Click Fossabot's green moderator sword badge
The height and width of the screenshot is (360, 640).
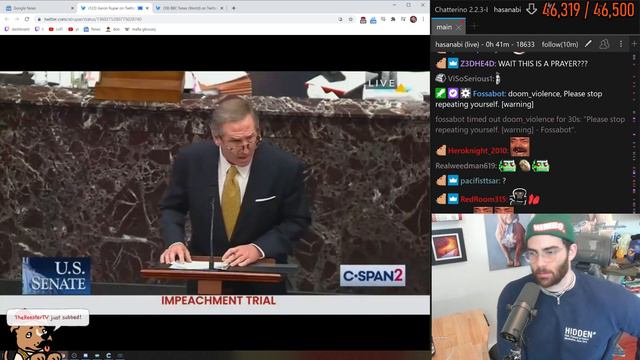(440, 93)
